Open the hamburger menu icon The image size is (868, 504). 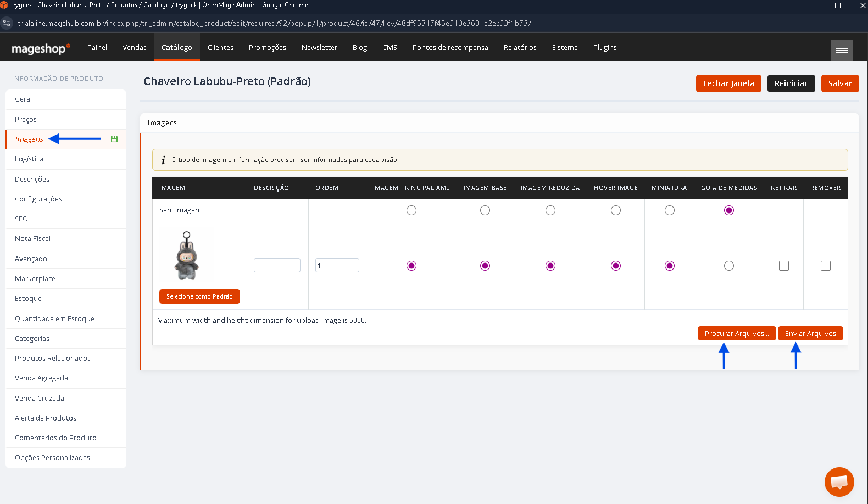coord(841,50)
